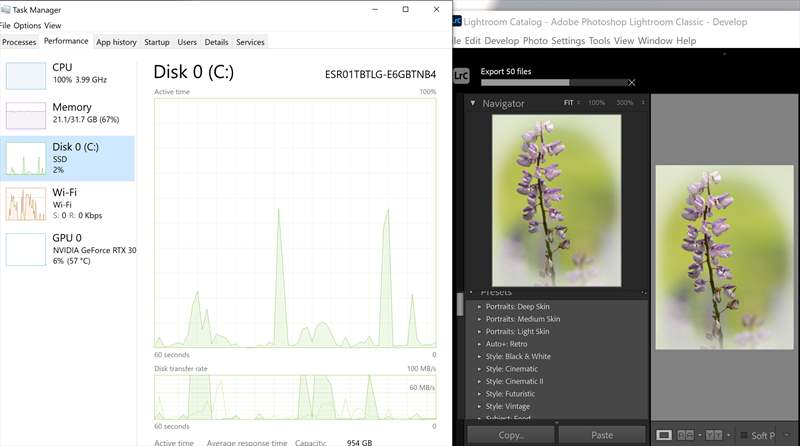This screenshot has width=800, height=446.
Task: Click the presets panel scrollbar
Action: coord(460,304)
